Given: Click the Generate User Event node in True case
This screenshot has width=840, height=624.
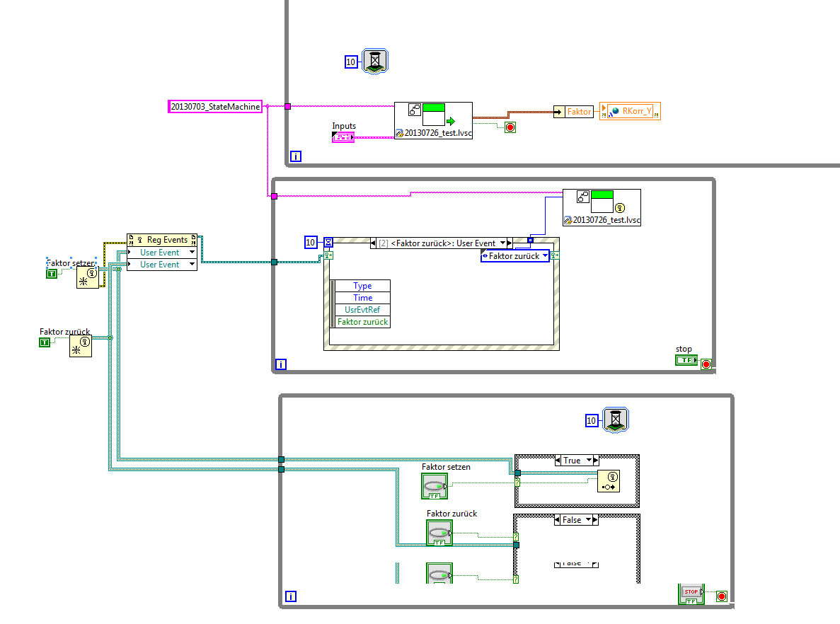Looking at the screenshot, I should click(x=609, y=481).
